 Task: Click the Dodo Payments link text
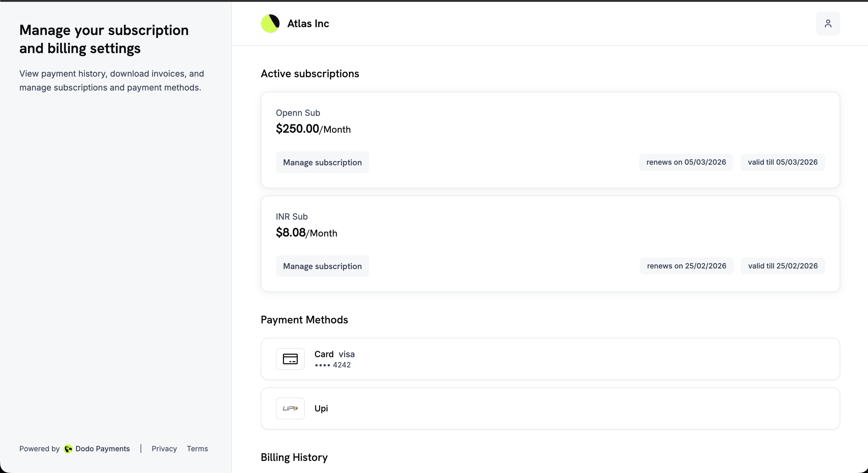pos(102,449)
